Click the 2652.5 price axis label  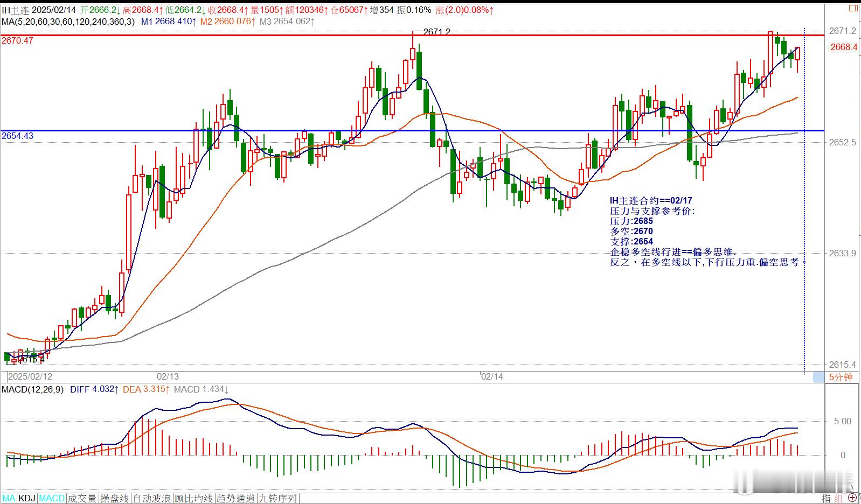coord(844,143)
